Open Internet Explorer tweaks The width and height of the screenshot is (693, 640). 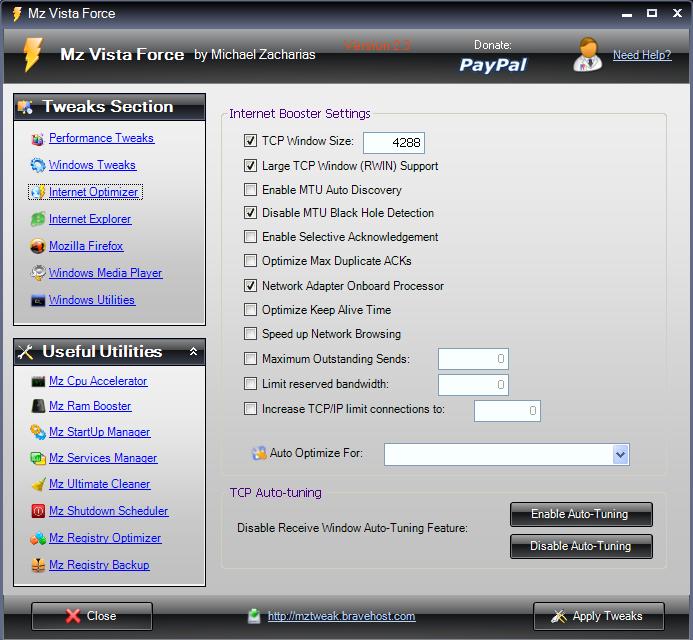90,219
